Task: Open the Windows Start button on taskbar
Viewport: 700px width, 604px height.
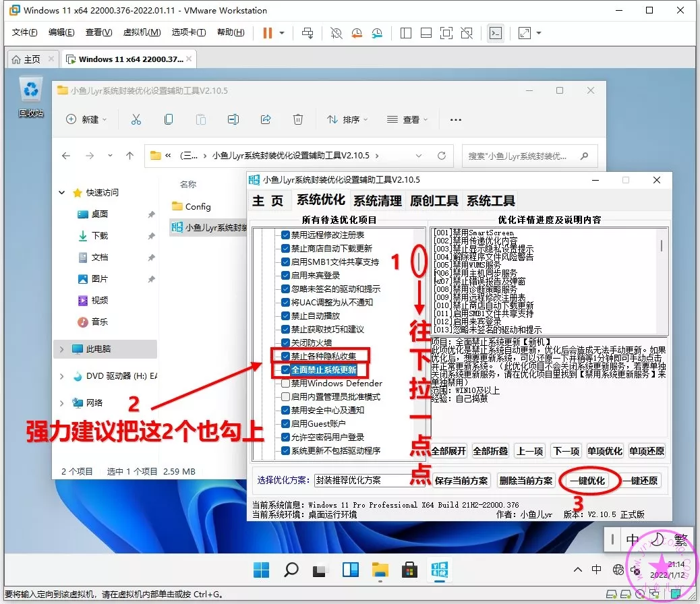Action: (261, 570)
